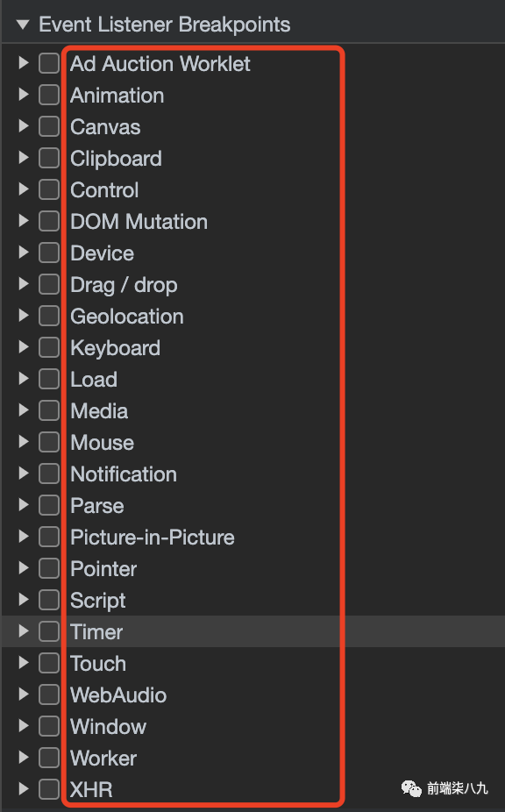Enable the Touch breakpoints checkbox
Viewport: 505px width, 812px height.
tap(49, 663)
